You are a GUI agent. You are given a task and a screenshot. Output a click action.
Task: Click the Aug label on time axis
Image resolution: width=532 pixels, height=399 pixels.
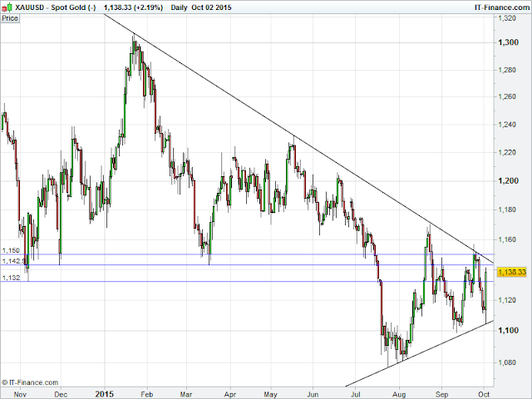click(399, 394)
